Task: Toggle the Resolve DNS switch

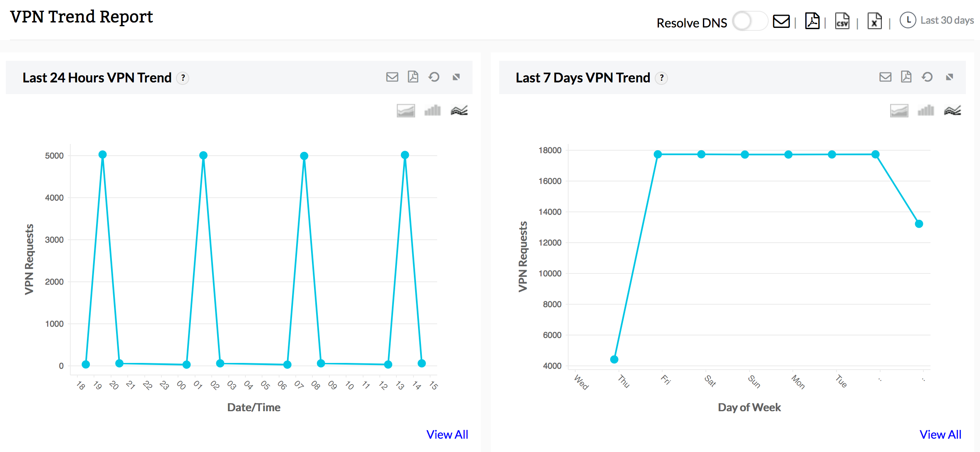Action: [750, 21]
